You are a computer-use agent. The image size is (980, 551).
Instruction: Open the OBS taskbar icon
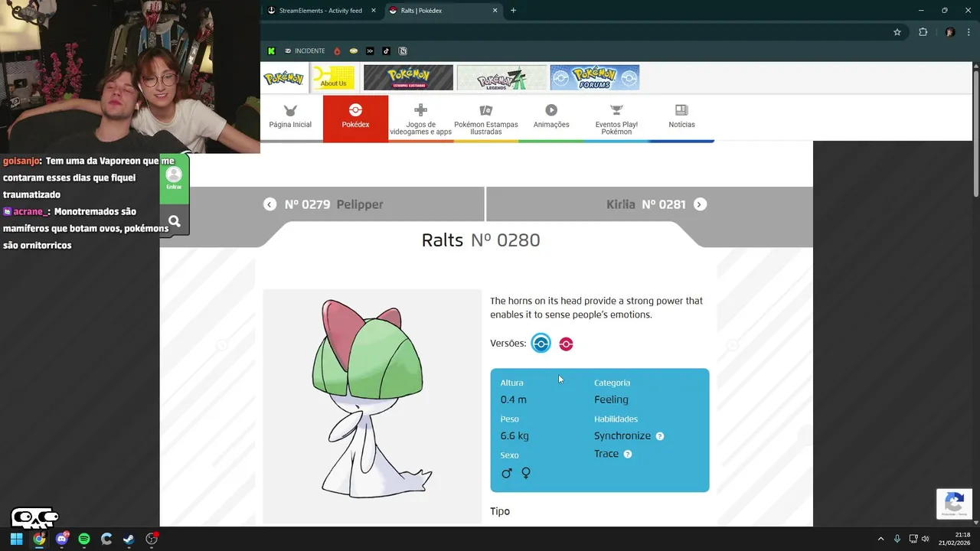[x=152, y=539]
